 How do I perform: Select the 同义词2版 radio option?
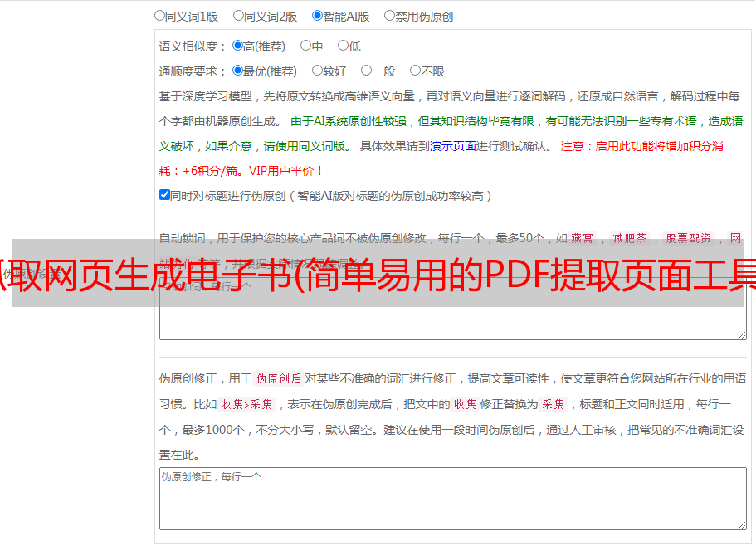pyautogui.click(x=238, y=16)
